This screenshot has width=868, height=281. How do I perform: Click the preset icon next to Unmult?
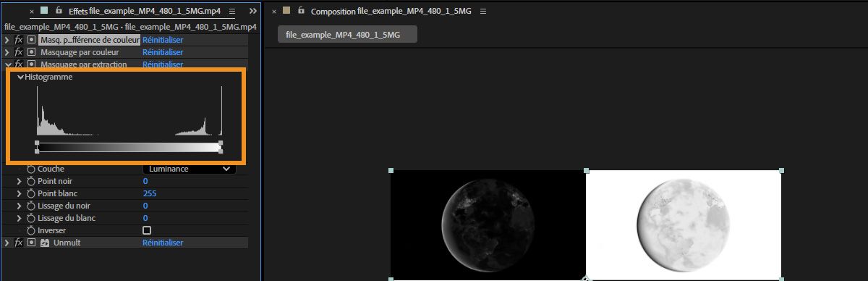click(x=45, y=243)
